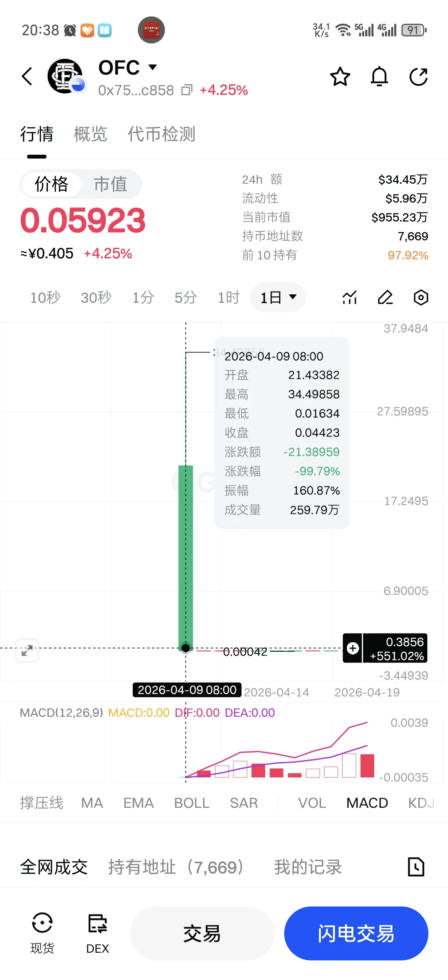Expand chart to fullscreen
The height and width of the screenshot is (980, 448).
click(x=27, y=651)
